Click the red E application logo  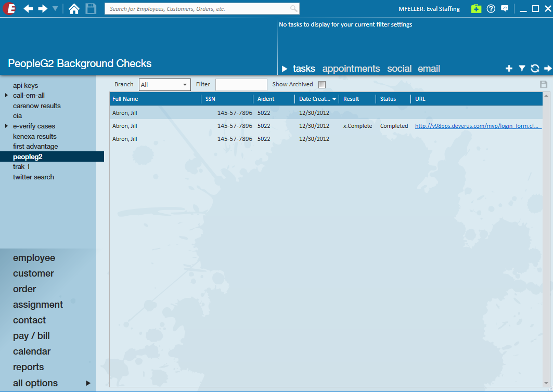pyautogui.click(x=9, y=9)
